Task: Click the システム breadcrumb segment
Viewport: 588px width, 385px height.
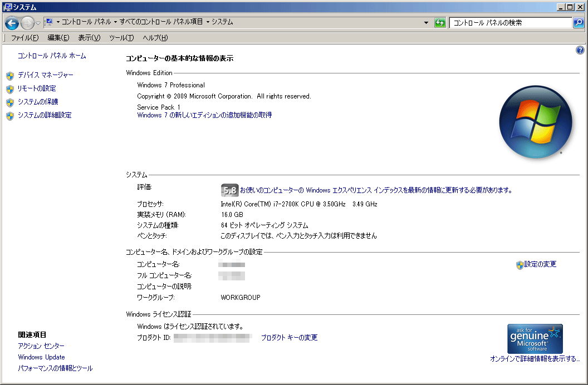Action: (222, 22)
